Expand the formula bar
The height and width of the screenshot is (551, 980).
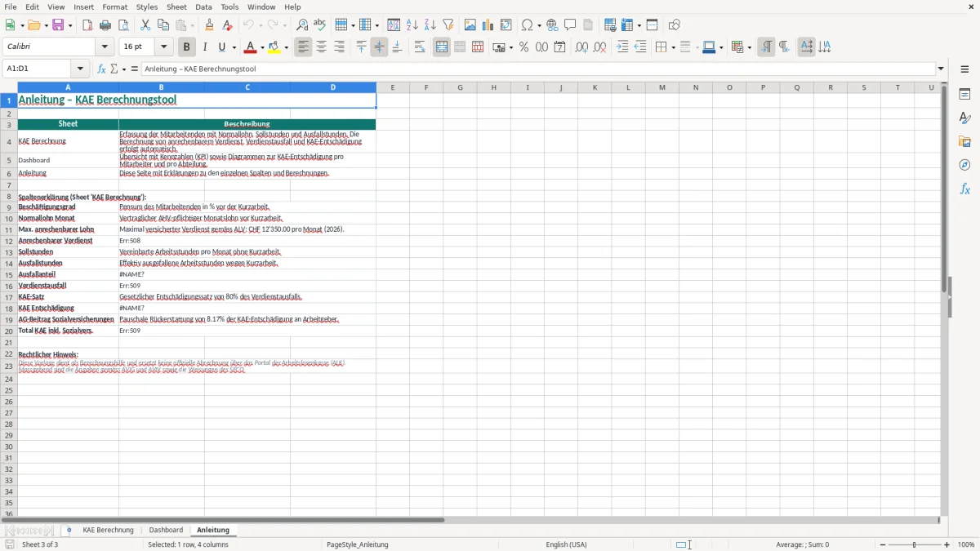941,69
